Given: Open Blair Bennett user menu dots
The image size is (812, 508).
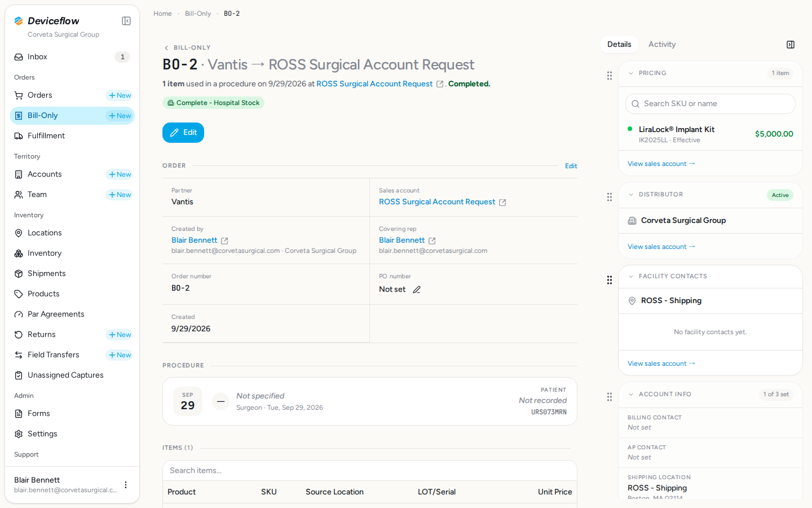Looking at the screenshot, I should [126, 485].
